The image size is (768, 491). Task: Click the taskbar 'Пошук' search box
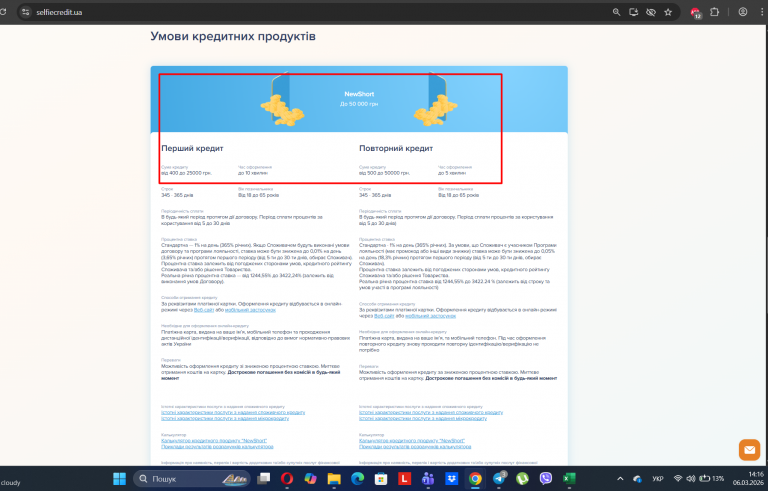point(192,479)
